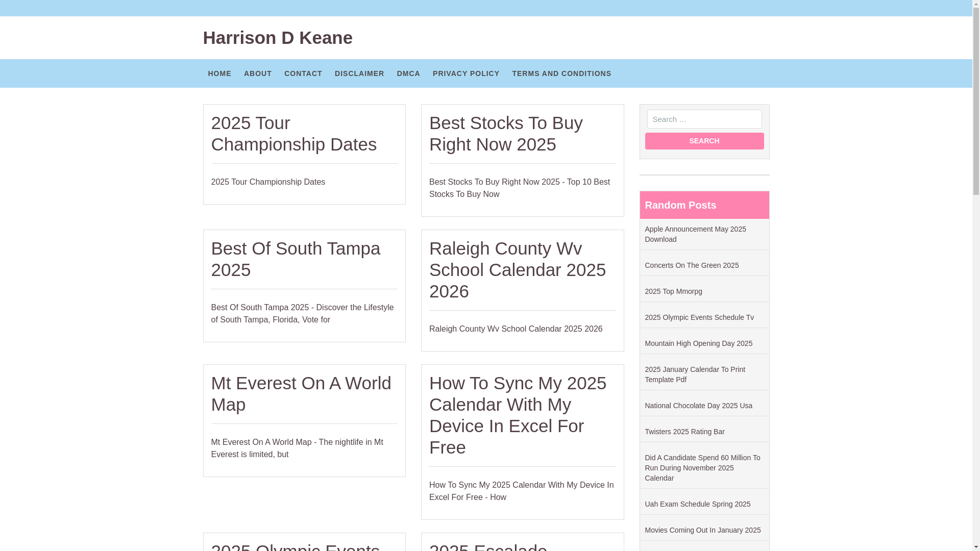Open the DMCA page
Viewport: 980px width, 551px height.
click(408, 73)
